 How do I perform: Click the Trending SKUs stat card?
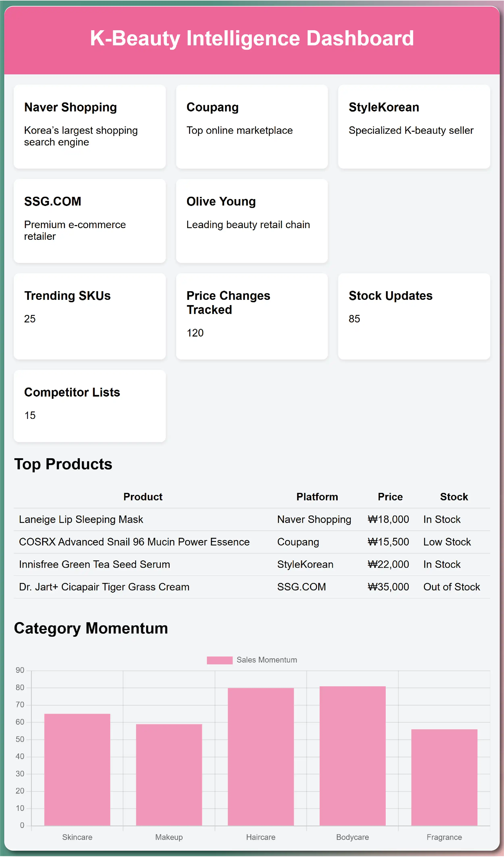(x=89, y=316)
